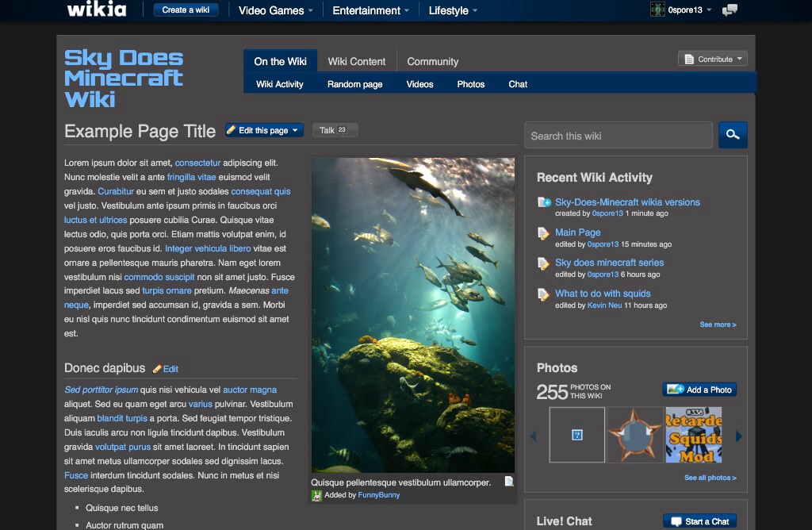Image resolution: width=812 pixels, height=530 pixels.
Task: Click the new page icon beside Sky-Does-Minecraft wikia versions
Action: (544, 202)
